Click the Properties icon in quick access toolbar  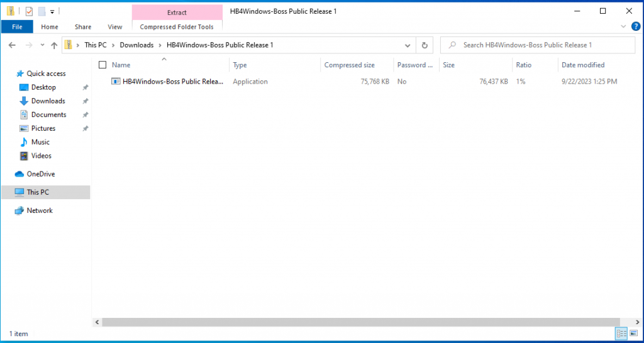pos(29,11)
